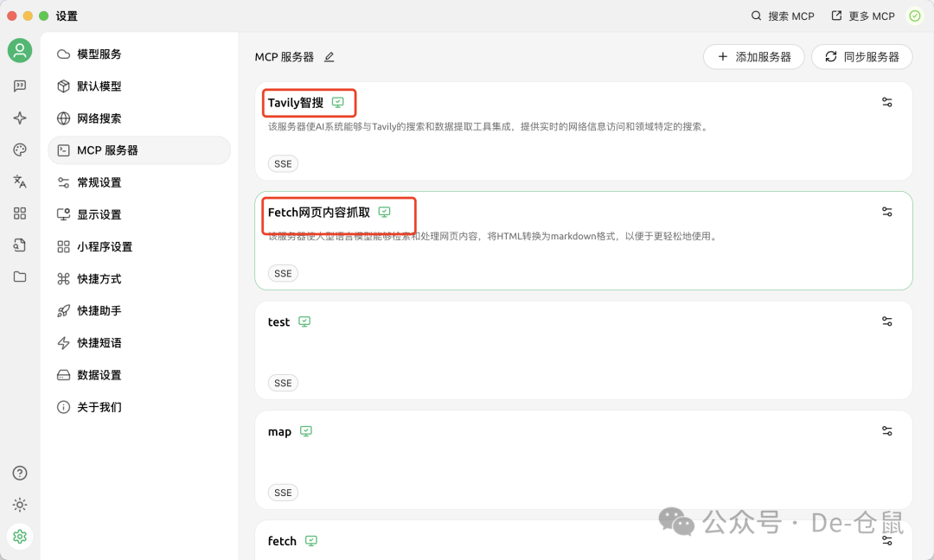
Task: Click the edit pencil next to MCP 服务器
Action: point(329,57)
